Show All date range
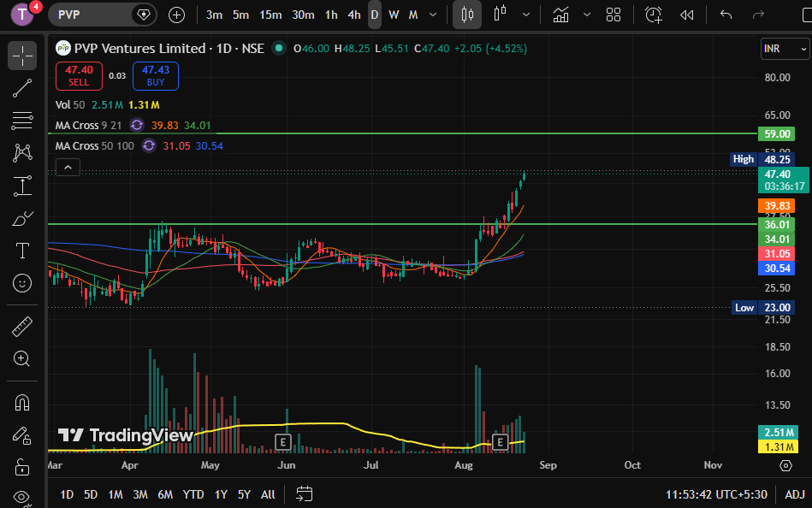This screenshot has width=812, height=508. tap(268, 494)
